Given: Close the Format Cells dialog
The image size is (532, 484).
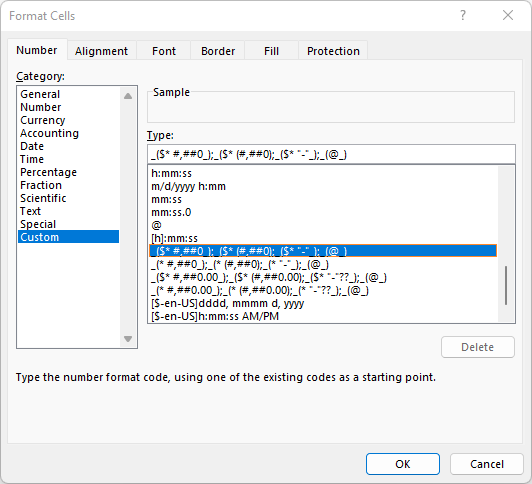Looking at the screenshot, I should click(508, 16).
